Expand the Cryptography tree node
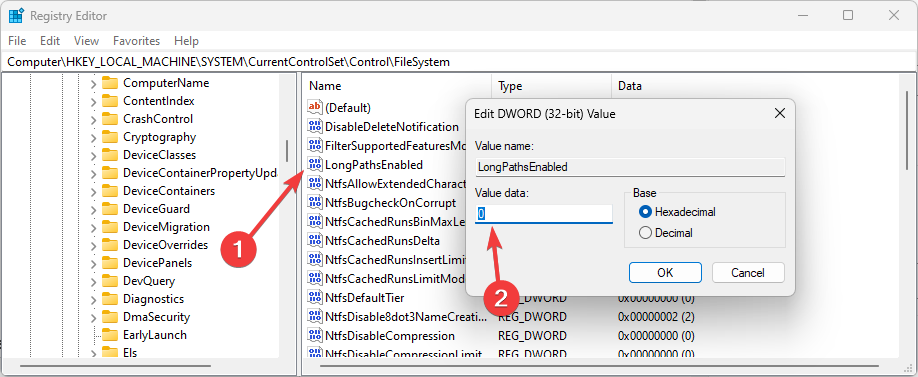The height and width of the screenshot is (377, 918). coord(93,138)
